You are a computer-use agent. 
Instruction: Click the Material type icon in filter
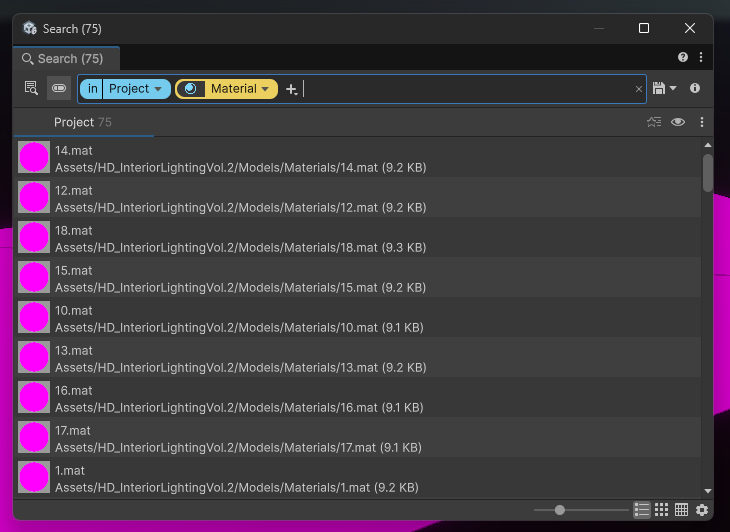(x=190, y=89)
